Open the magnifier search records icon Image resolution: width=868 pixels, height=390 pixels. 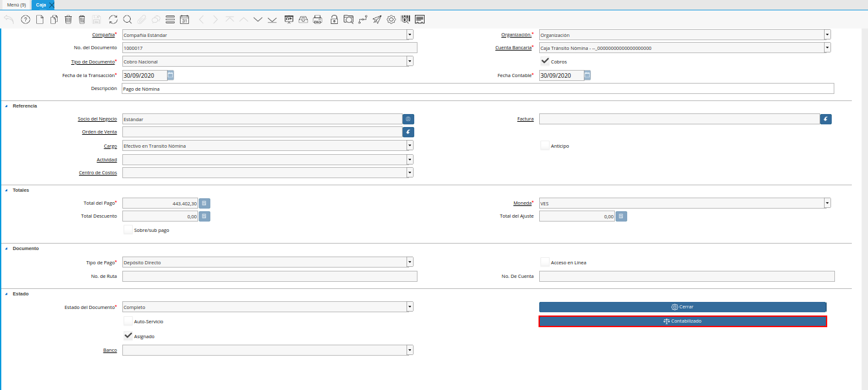[128, 19]
